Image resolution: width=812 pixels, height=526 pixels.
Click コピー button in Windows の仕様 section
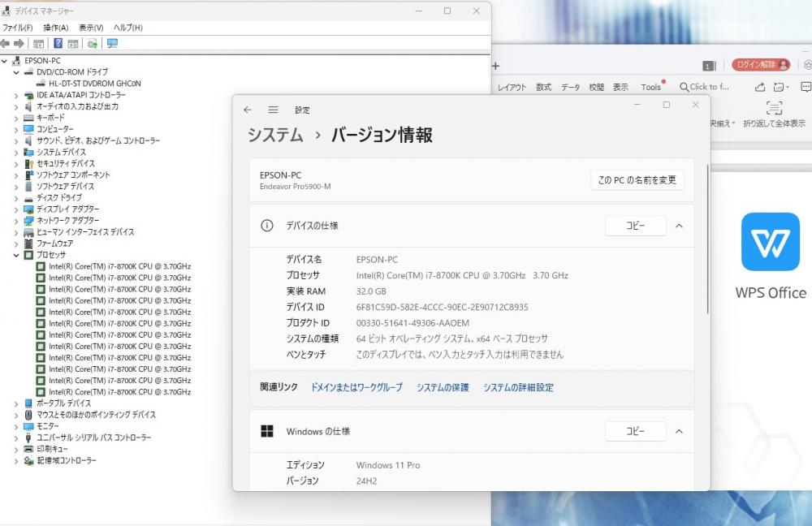[x=636, y=431]
